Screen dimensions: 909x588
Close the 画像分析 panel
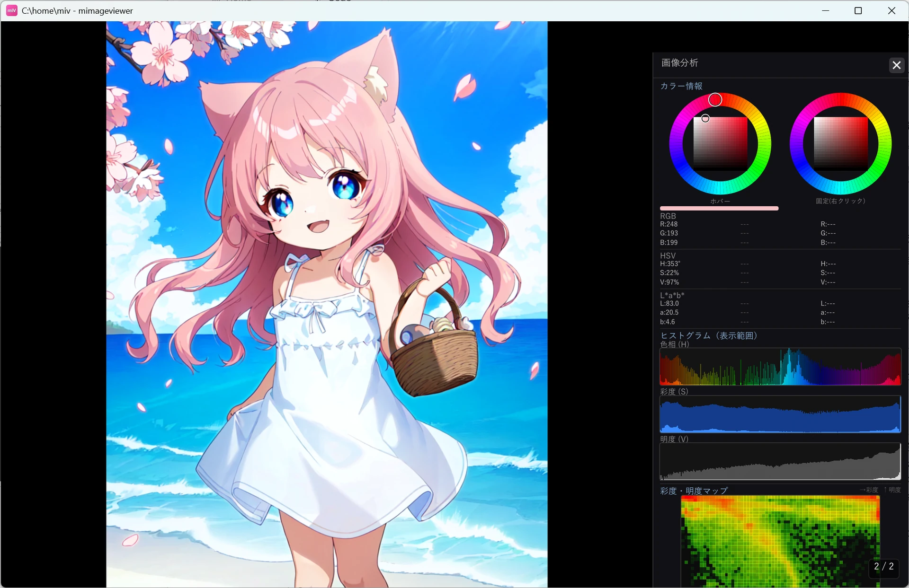896,65
